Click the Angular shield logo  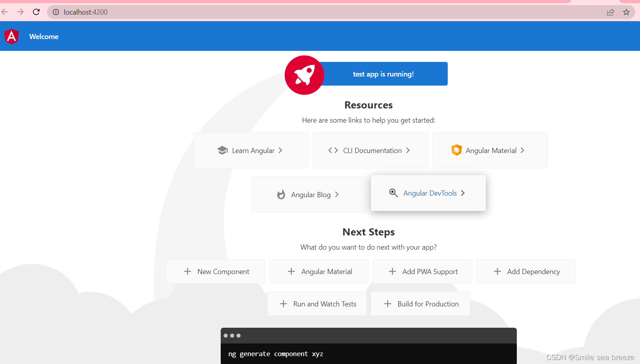pos(12,37)
